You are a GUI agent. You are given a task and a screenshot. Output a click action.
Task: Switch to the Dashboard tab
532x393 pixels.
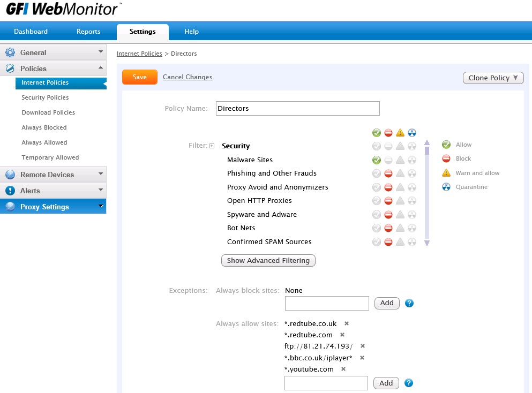(31, 32)
